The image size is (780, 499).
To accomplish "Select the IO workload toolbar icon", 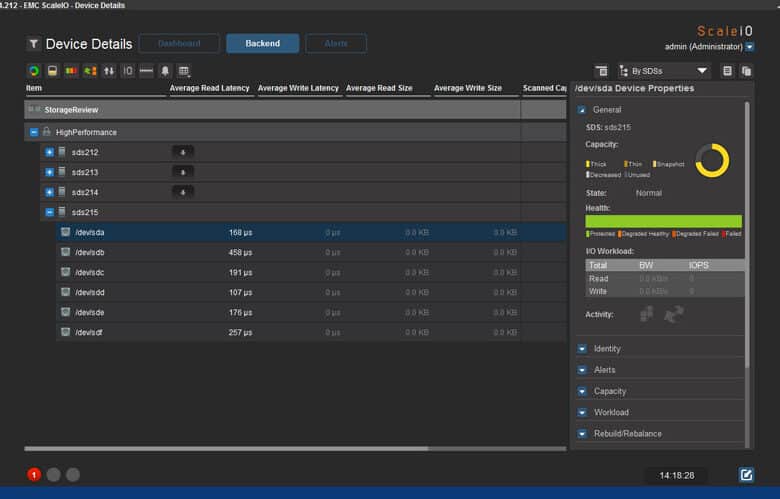I will 128,71.
